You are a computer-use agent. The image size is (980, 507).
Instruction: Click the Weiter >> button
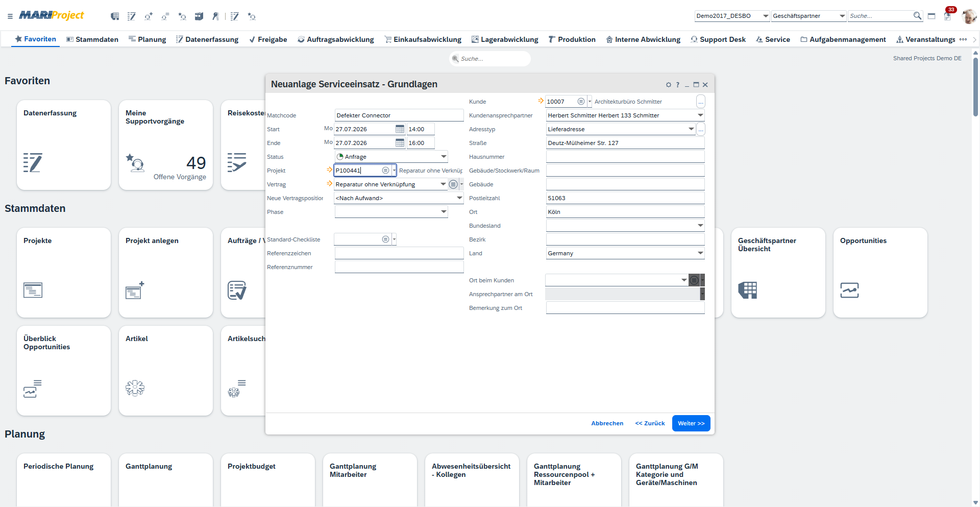(x=691, y=423)
